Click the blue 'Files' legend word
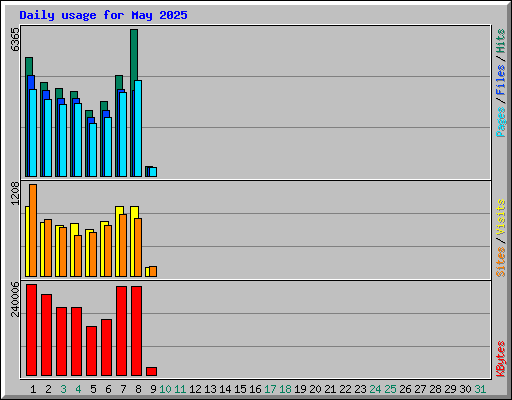The width and height of the screenshot is (512, 400). click(500, 79)
